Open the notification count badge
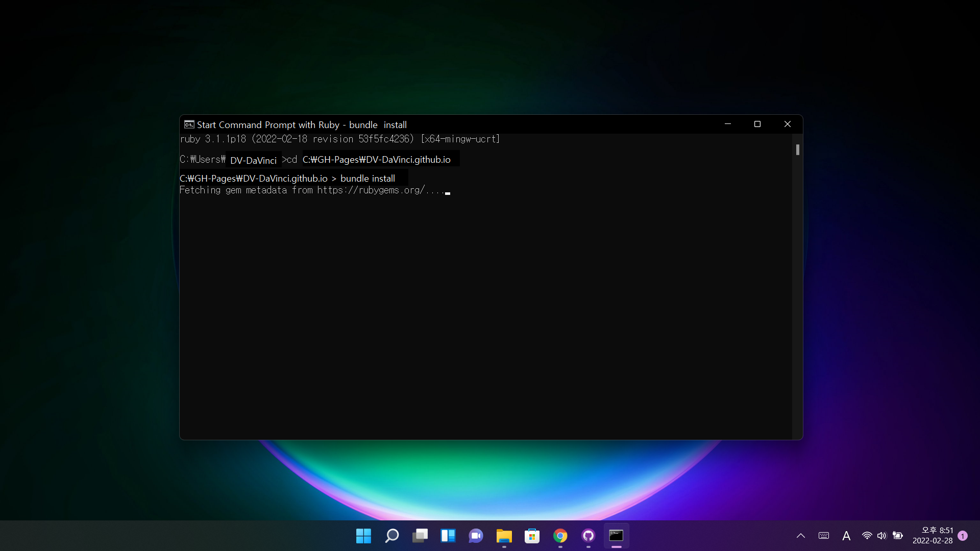 click(x=963, y=536)
